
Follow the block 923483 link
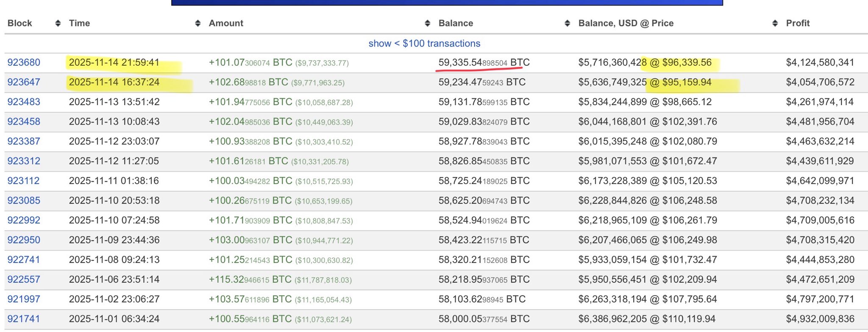pos(24,102)
